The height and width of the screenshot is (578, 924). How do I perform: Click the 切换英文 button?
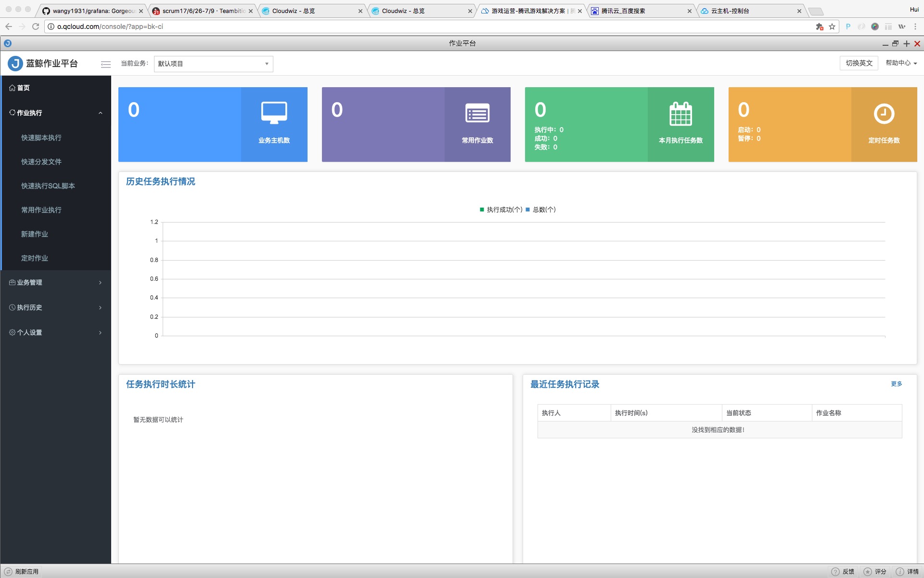tap(859, 63)
